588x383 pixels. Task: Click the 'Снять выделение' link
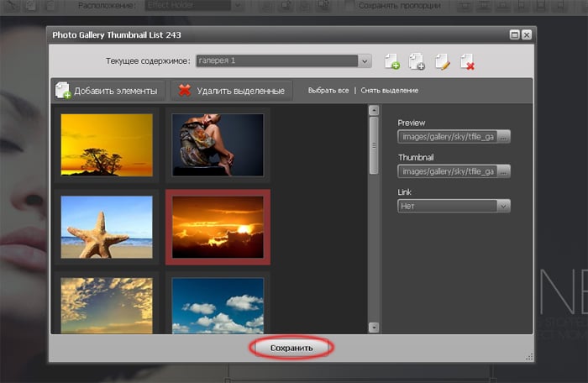[x=390, y=91]
